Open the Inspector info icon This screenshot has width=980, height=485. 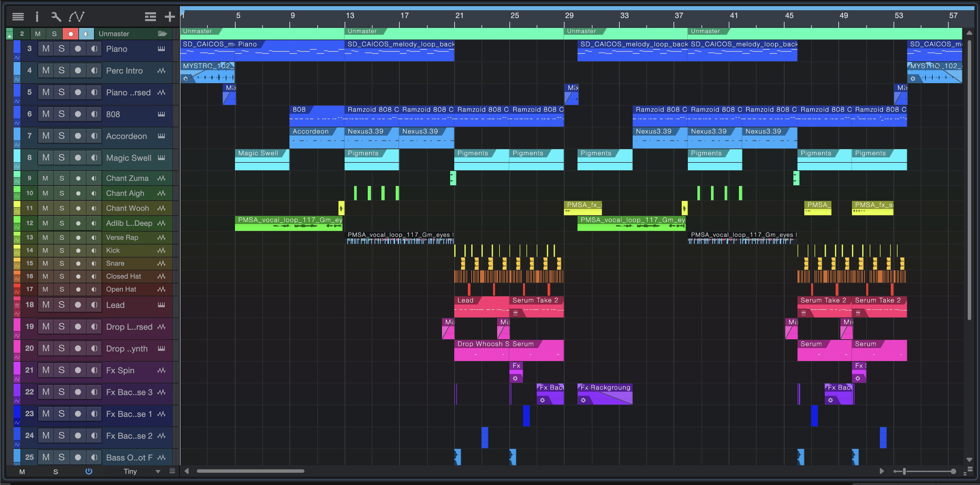[37, 16]
